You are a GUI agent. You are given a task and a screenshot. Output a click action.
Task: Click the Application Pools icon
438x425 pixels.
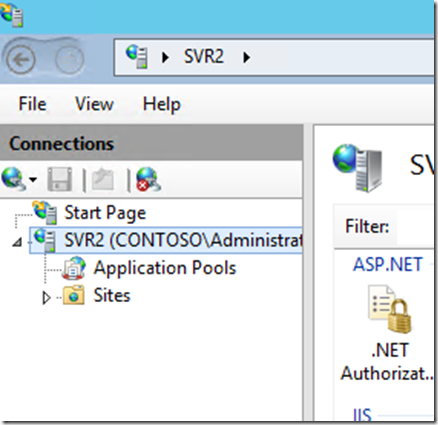[74, 268]
